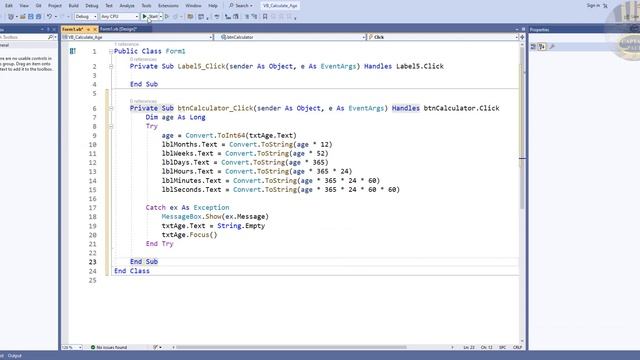
Task: Click the CRLF line ending indicator
Action: pyautogui.click(x=518, y=347)
